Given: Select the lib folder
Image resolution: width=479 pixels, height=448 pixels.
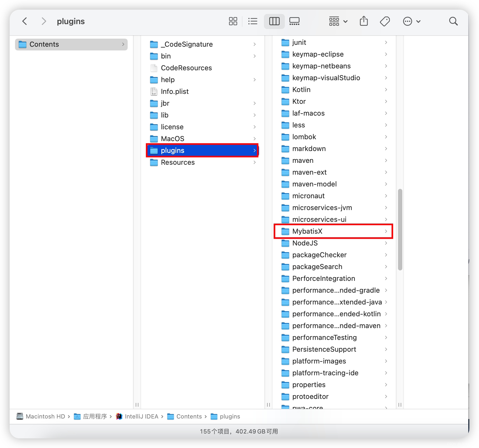Looking at the screenshot, I should pos(203,115).
